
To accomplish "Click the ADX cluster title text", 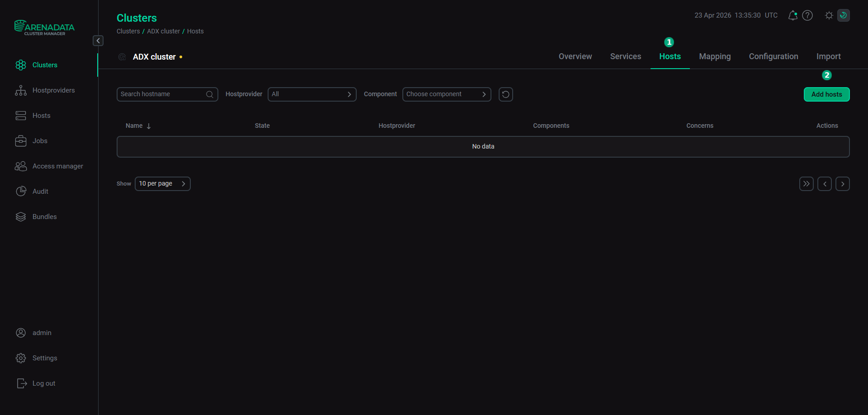I will tap(154, 57).
